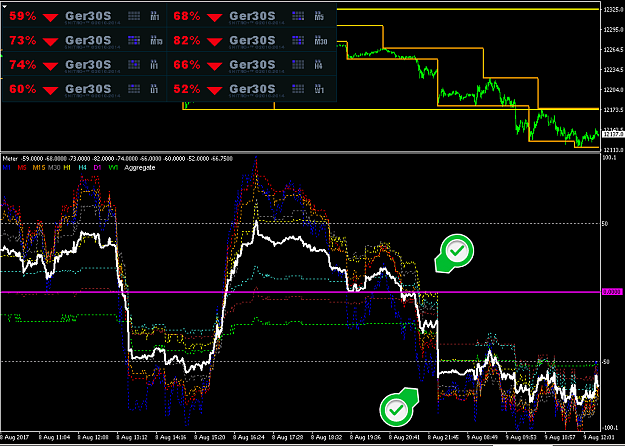Screen dimensions: 625x446
Task: Open the grid icon in the 66% row
Action: point(298,65)
